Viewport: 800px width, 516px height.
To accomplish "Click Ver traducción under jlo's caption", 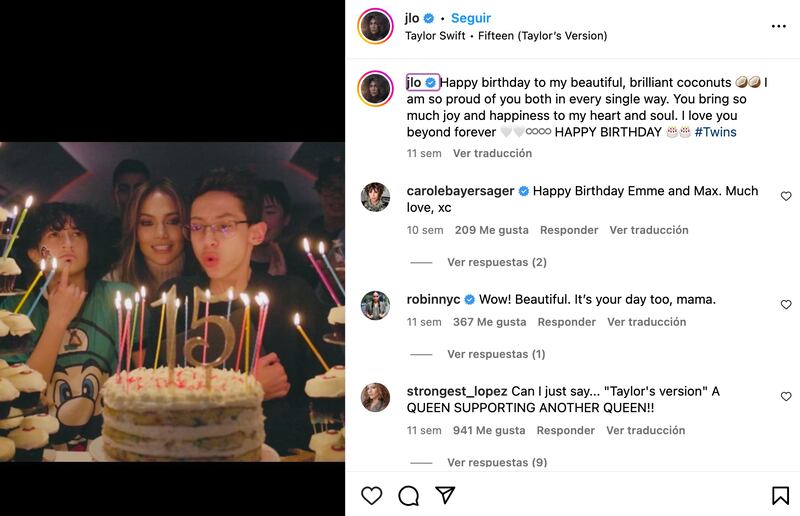I will (x=492, y=153).
